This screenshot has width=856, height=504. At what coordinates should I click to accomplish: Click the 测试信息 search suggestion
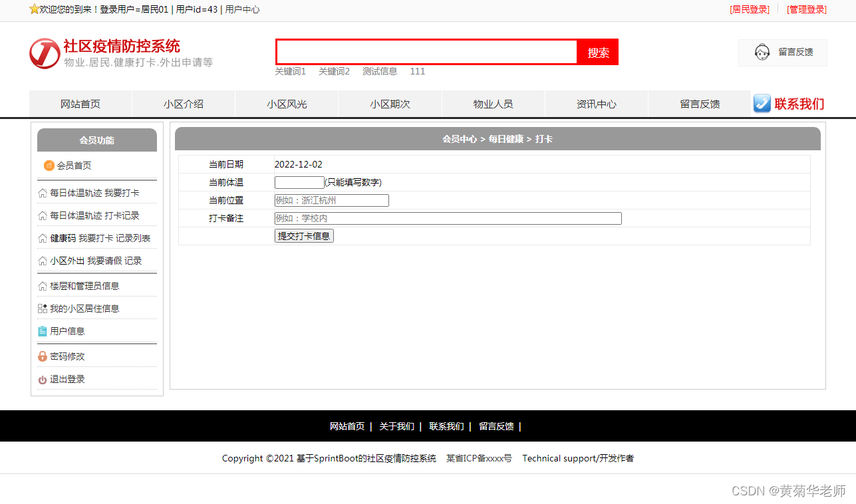[380, 71]
